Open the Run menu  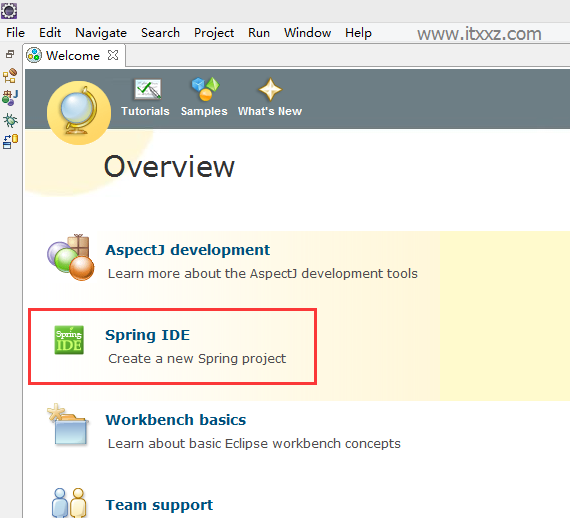point(259,33)
